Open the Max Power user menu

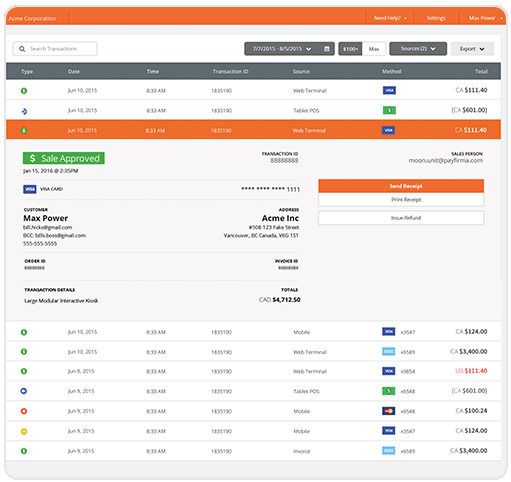485,18
